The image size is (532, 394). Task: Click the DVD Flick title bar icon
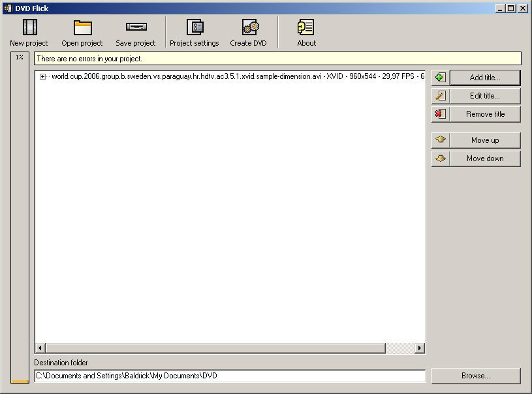tap(8, 8)
